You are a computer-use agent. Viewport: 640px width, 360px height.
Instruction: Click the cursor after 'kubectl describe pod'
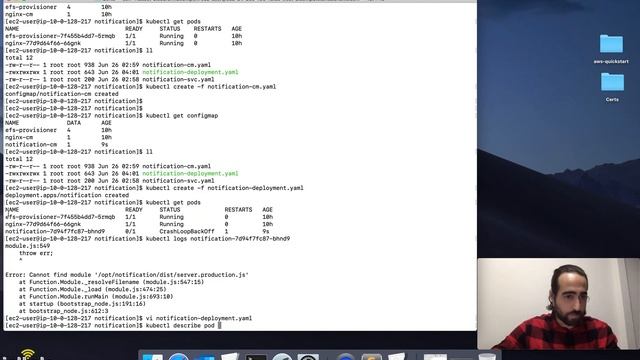click(219, 325)
